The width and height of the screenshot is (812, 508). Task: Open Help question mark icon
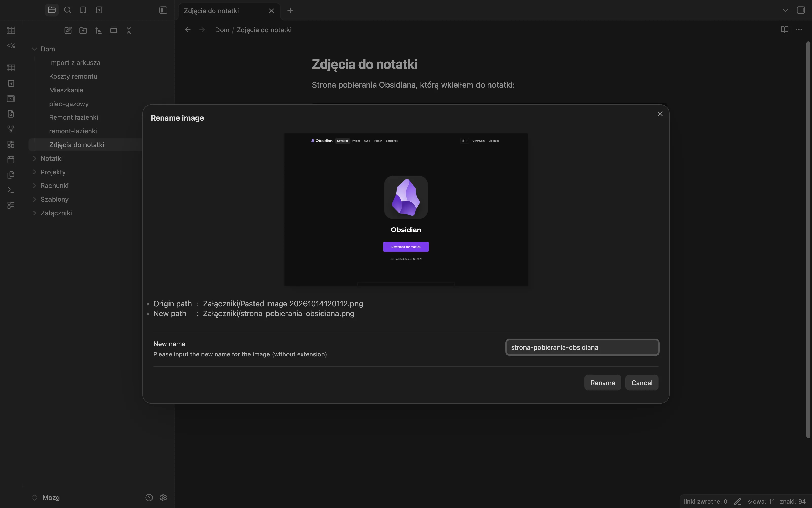[x=149, y=498]
